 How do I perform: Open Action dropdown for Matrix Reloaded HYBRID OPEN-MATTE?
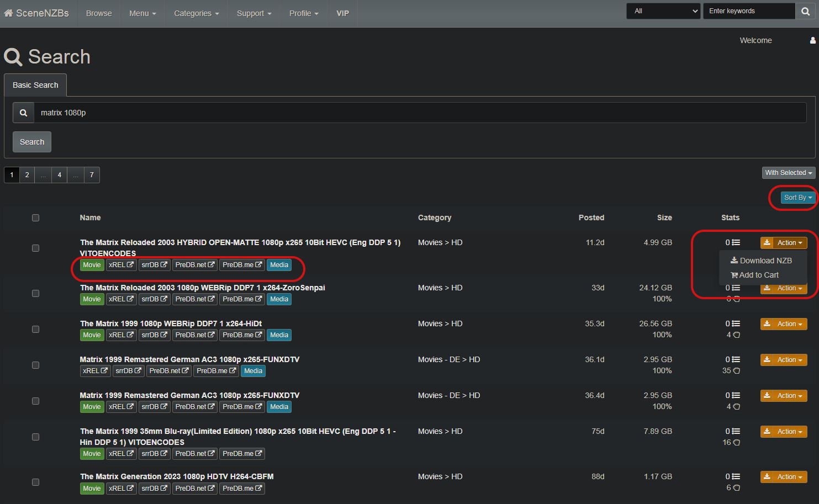tap(790, 243)
